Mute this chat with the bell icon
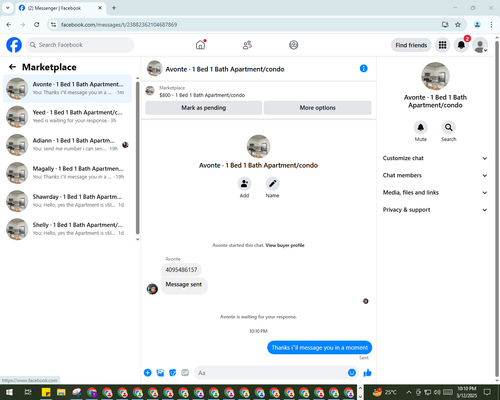Image resolution: width=500 pixels, height=400 pixels. pyautogui.click(x=421, y=127)
